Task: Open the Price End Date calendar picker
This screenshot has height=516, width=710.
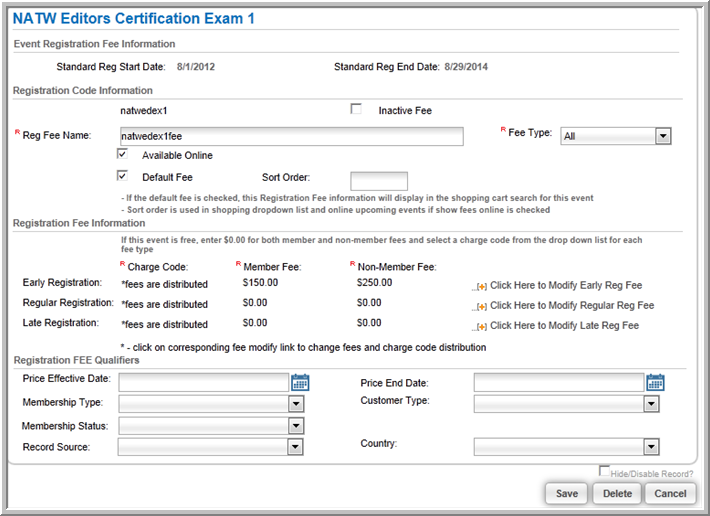Action: tap(655, 383)
